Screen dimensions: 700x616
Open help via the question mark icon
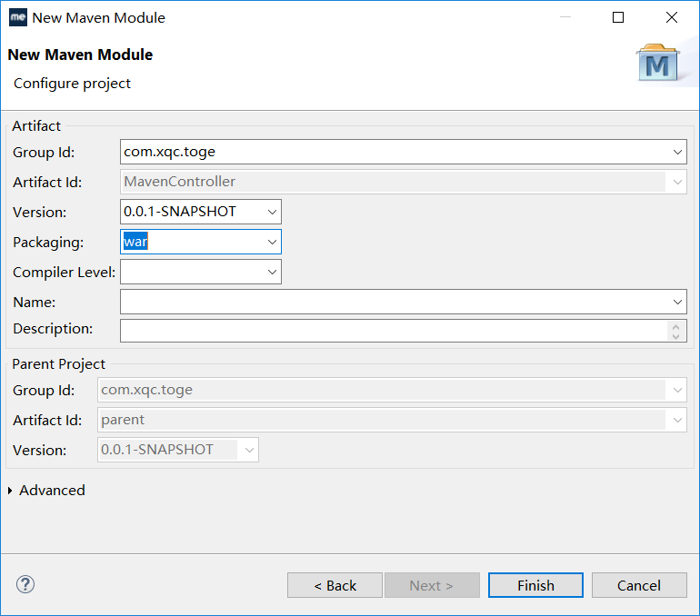coord(25,584)
